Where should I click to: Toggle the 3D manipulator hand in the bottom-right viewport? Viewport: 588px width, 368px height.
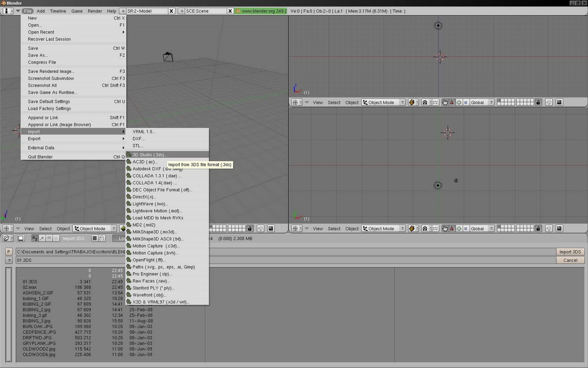point(445,229)
